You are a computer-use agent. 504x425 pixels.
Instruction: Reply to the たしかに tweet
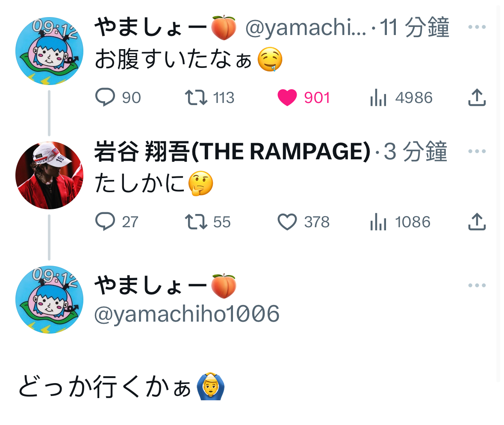(x=117, y=222)
